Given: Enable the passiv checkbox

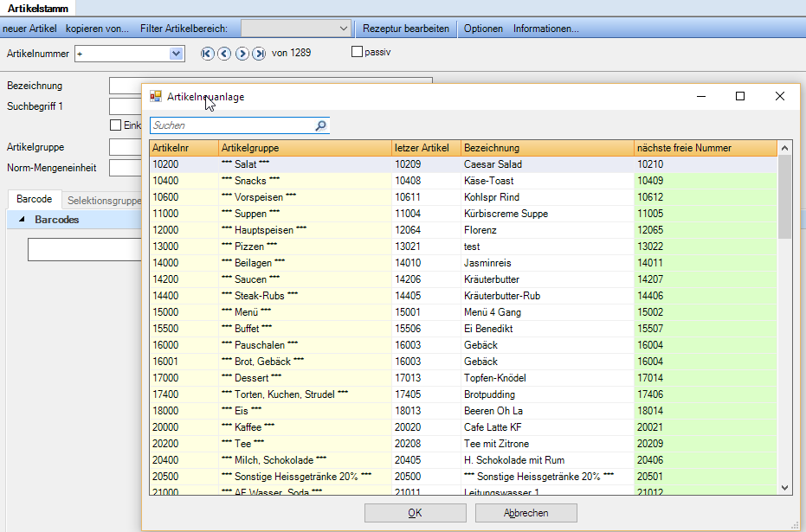Looking at the screenshot, I should tap(357, 53).
